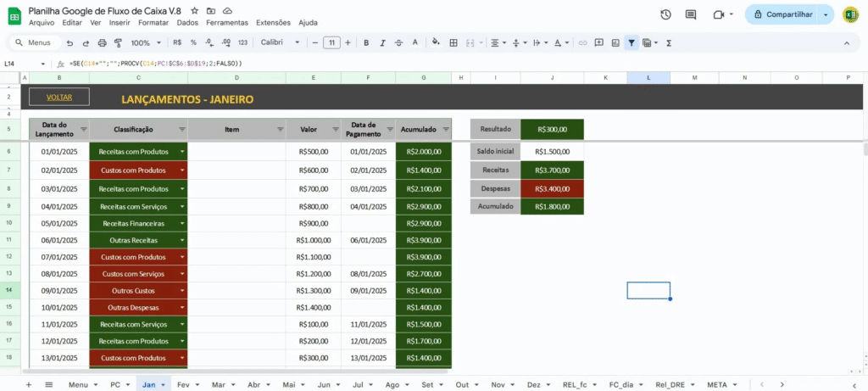Switch to the Fev sheet tab

183,384
